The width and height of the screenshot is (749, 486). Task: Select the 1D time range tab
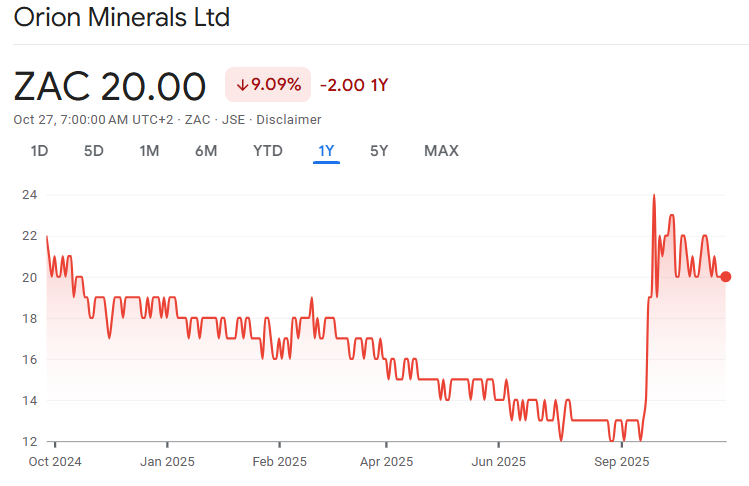click(39, 151)
